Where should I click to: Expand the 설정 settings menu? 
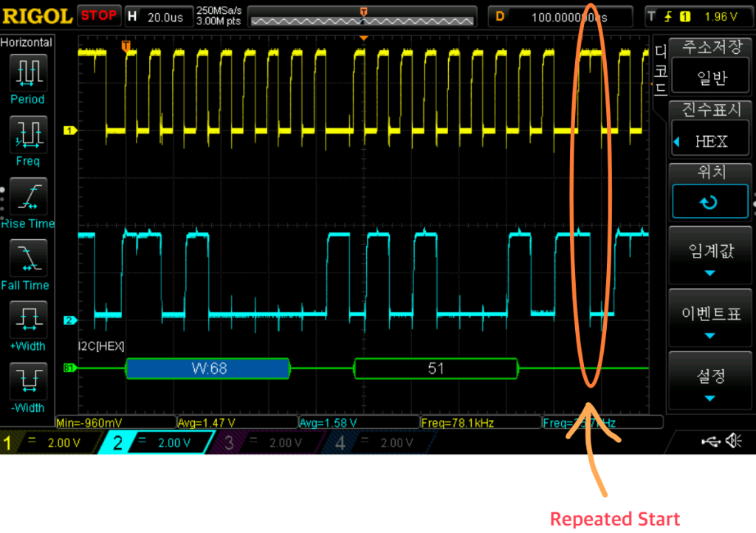[x=710, y=382]
